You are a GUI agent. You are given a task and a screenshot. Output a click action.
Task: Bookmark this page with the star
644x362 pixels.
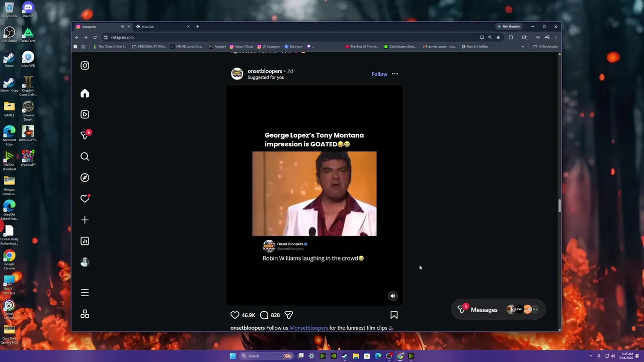[x=498, y=37]
